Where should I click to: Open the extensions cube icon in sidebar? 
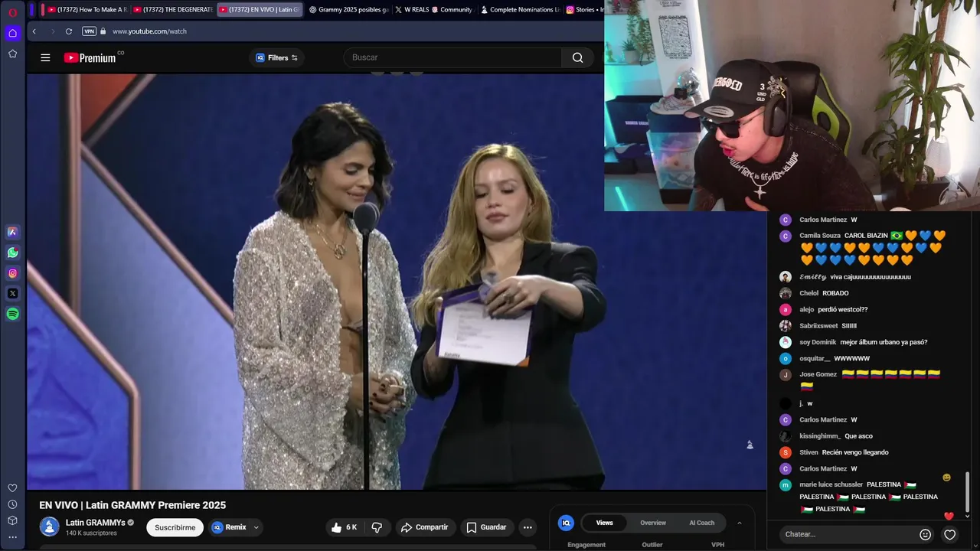coord(12,520)
